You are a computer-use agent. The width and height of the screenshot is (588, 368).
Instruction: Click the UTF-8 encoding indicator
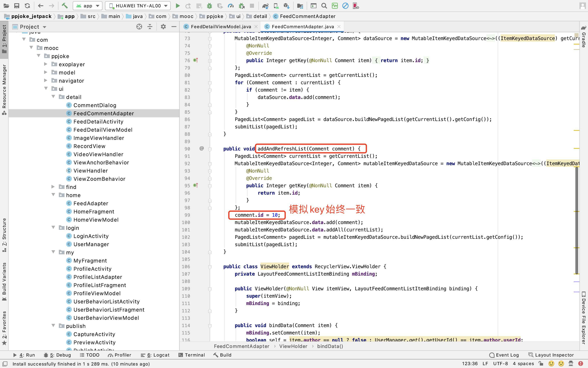tap(500, 363)
